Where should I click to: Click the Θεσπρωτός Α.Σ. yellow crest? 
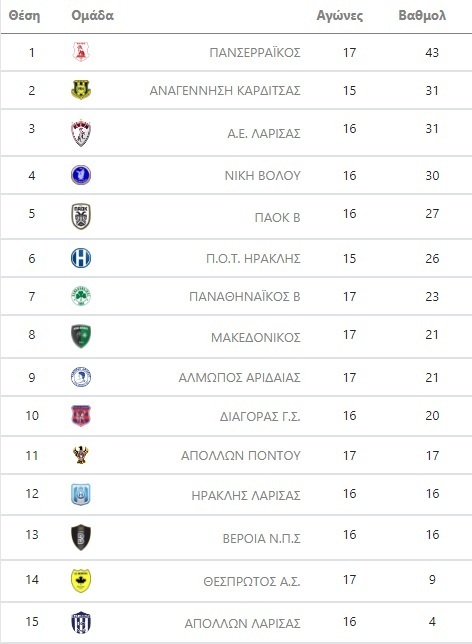tap(81, 581)
